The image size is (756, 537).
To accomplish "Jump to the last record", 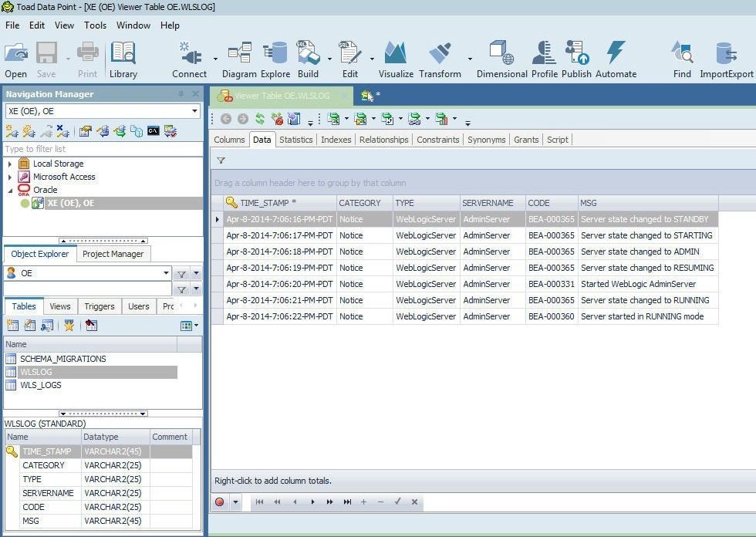I will point(347,502).
